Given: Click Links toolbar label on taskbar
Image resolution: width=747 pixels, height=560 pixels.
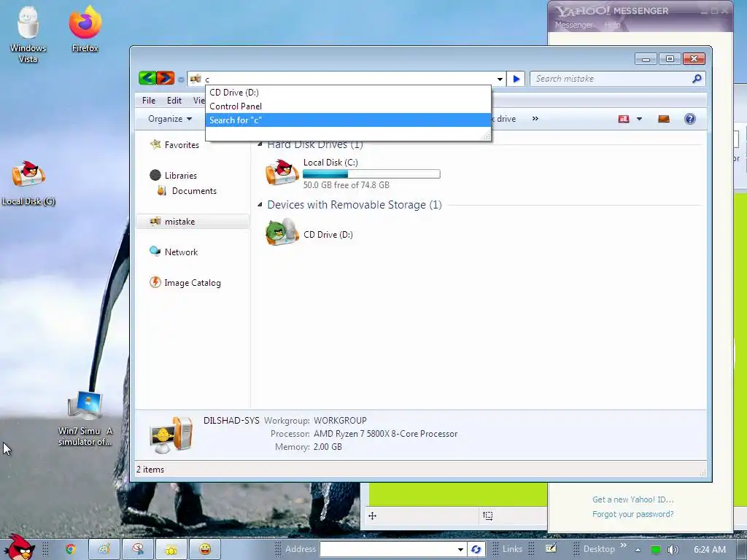Looking at the screenshot, I should coord(512,549).
